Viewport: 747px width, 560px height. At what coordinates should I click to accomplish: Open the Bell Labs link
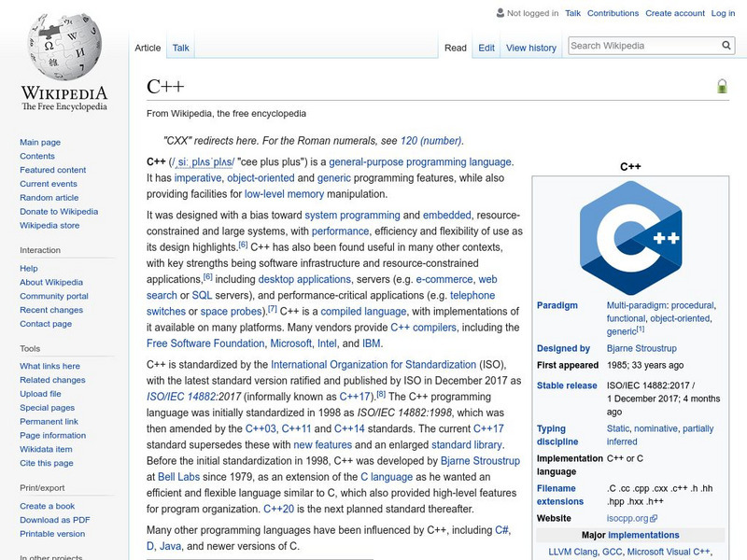click(x=178, y=477)
